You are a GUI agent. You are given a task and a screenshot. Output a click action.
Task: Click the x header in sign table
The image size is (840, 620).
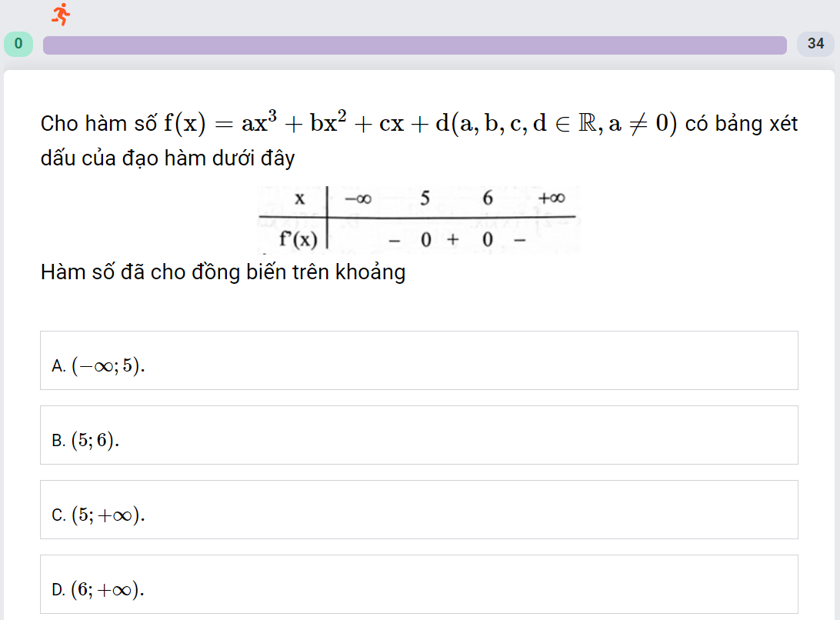pos(299,198)
